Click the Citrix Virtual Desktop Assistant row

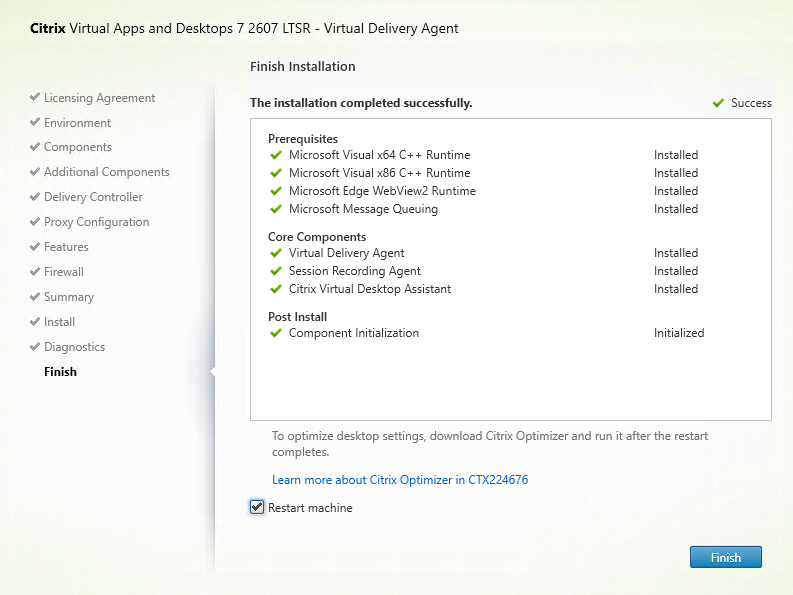[x=484, y=289]
